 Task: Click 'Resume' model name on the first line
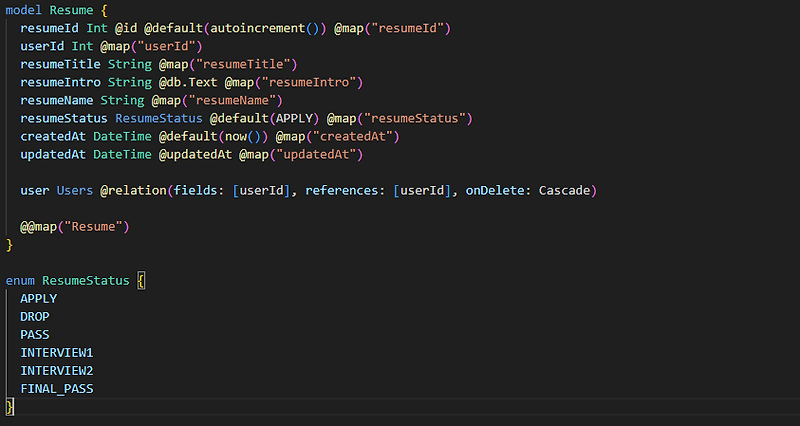71,10
